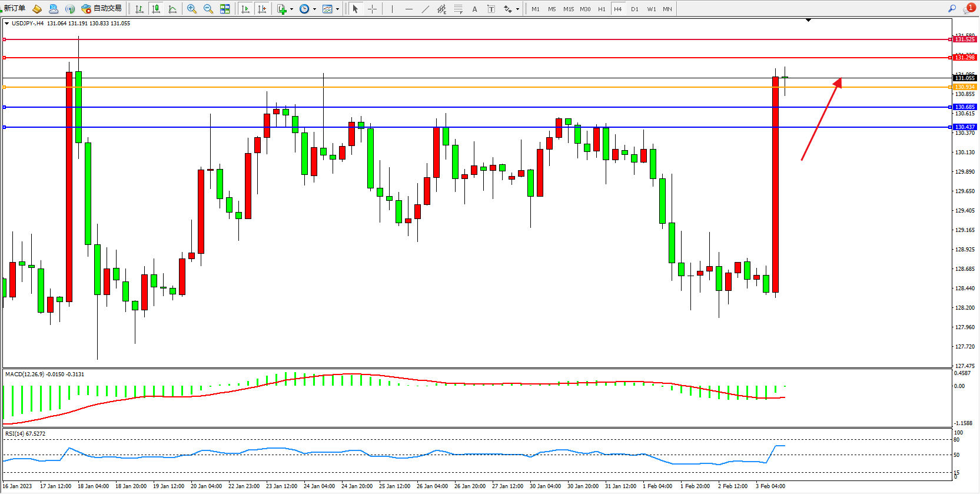Switch to bar chart mode
The image size is (980, 494).
click(x=139, y=9)
